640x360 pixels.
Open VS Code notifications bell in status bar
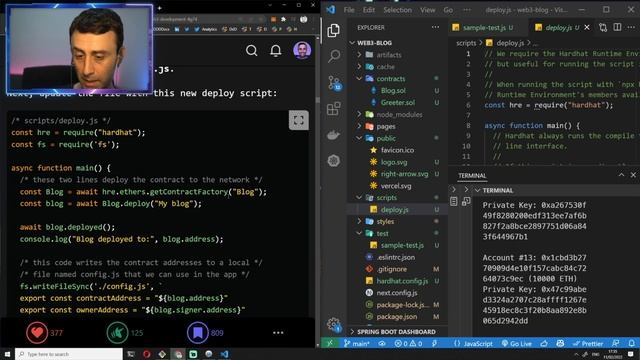(x=631, y=344)
